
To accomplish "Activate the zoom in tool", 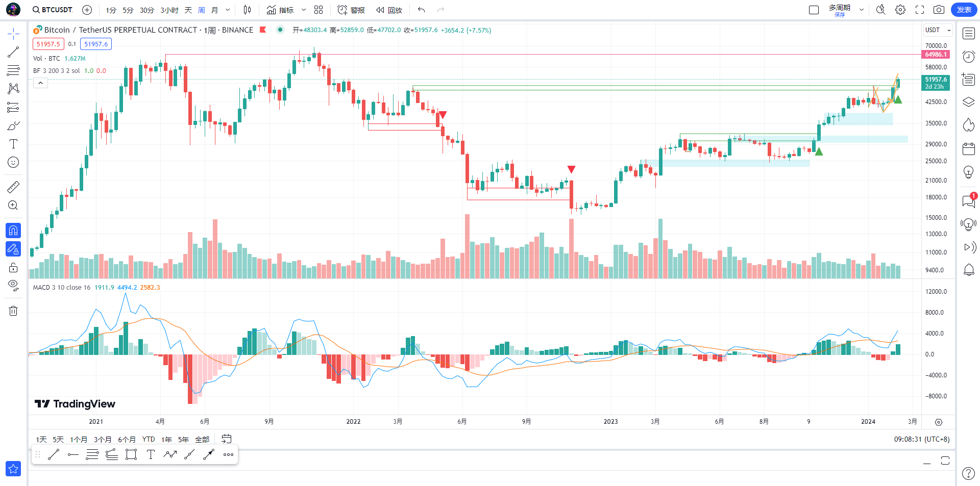I will coord(13,206).
